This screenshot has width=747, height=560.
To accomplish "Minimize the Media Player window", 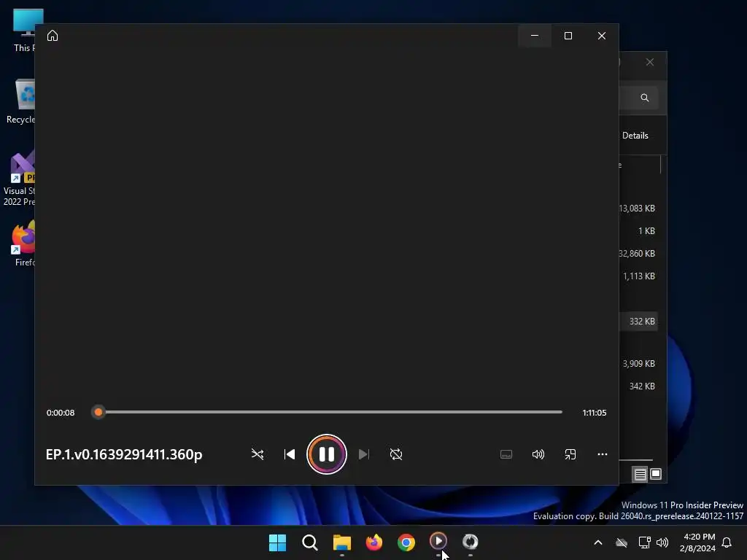I will point(535,36).
